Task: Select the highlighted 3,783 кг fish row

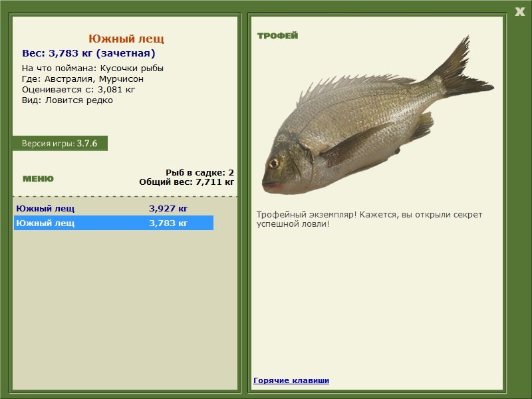Action: pos(100,224)
